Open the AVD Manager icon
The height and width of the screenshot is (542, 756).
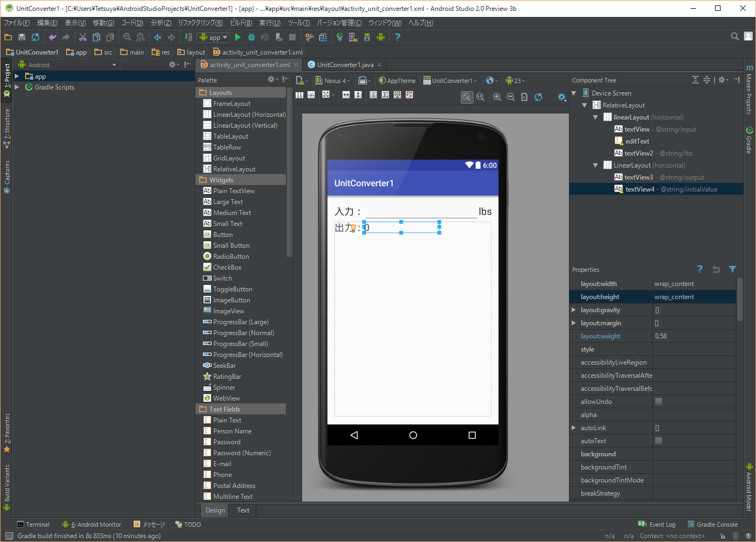point(353,37)
